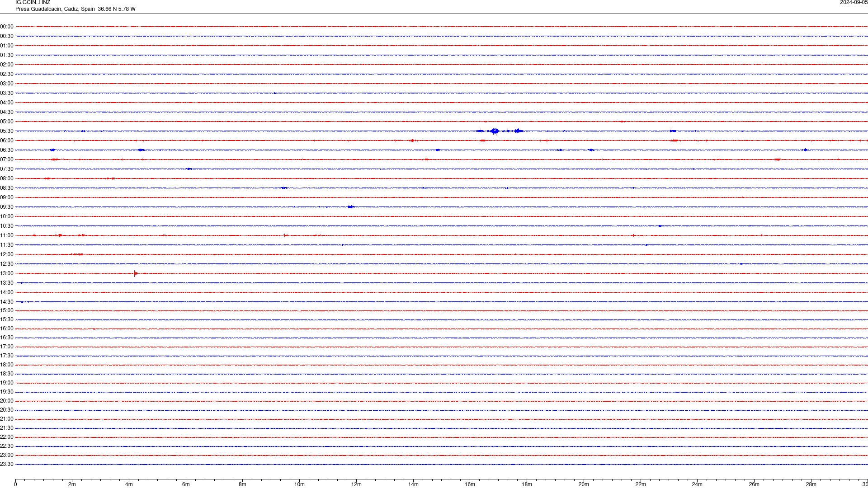Click the 18m tick label on axis
Screen dimensions: 868x488
click(527, 484)
